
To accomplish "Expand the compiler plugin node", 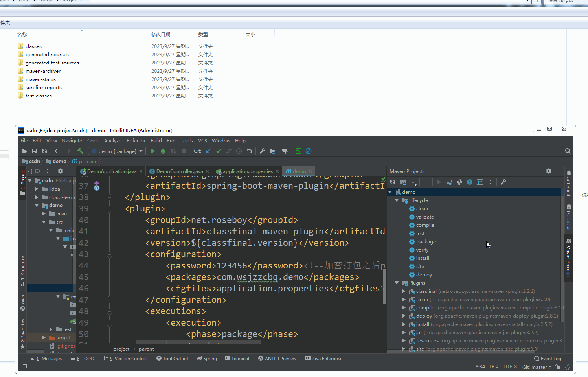I will click(404, 308).
